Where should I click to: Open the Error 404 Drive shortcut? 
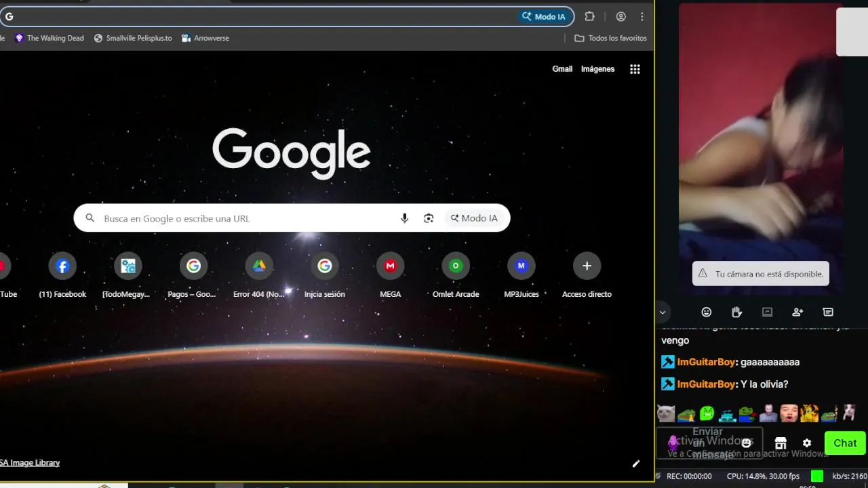click(x=259, y=276)
